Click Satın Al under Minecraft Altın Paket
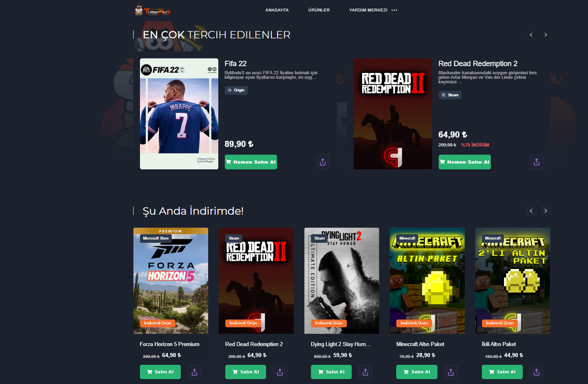588x384 pixels. point(417,372)
